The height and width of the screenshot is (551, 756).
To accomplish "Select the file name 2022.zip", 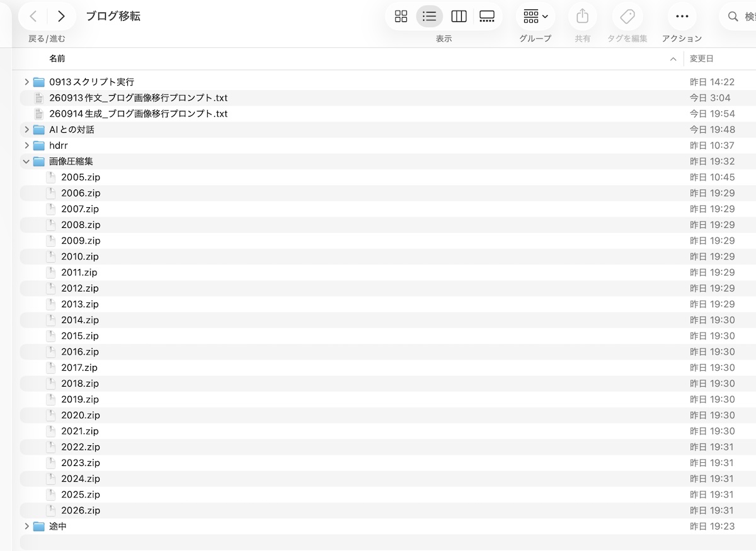I will click(x=81, y=447).
